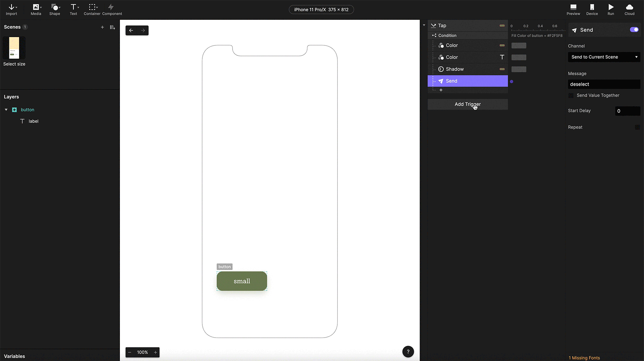The image size is (644, 361).
Task: Go back with the left arrow
Action: (x=131, y=31)
